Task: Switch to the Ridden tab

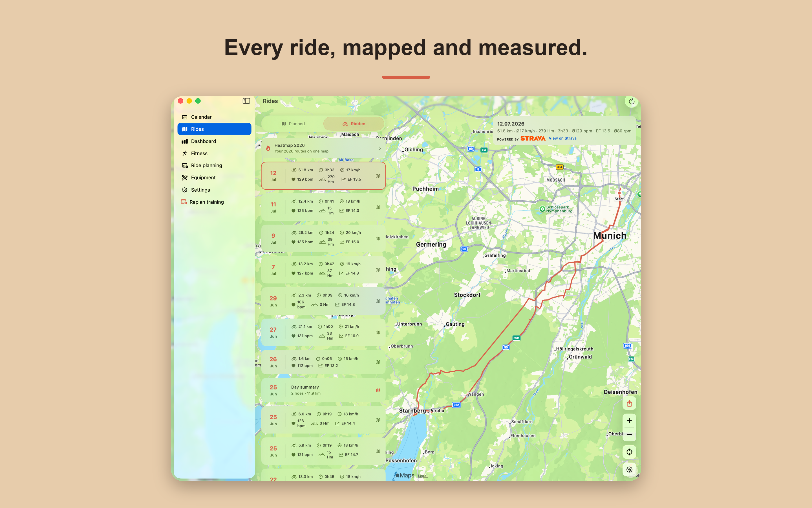Action: click(354, 124)
